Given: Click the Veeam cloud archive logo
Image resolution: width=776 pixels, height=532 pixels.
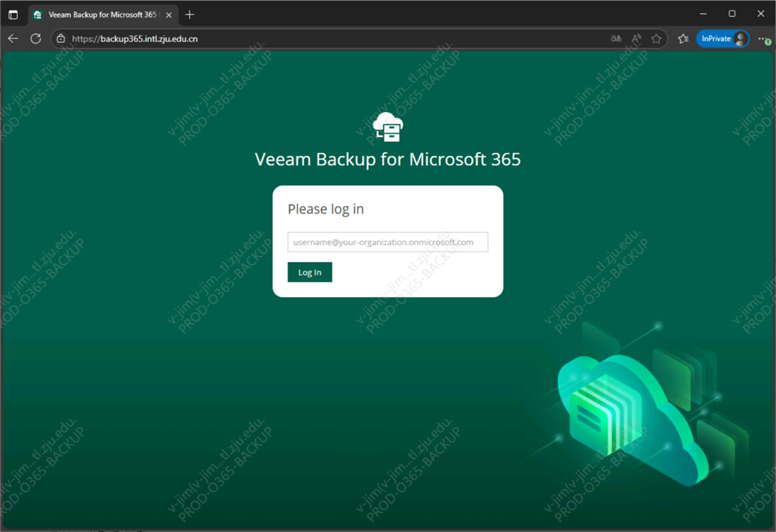Looking at the screenshot, I should [388, 127].
